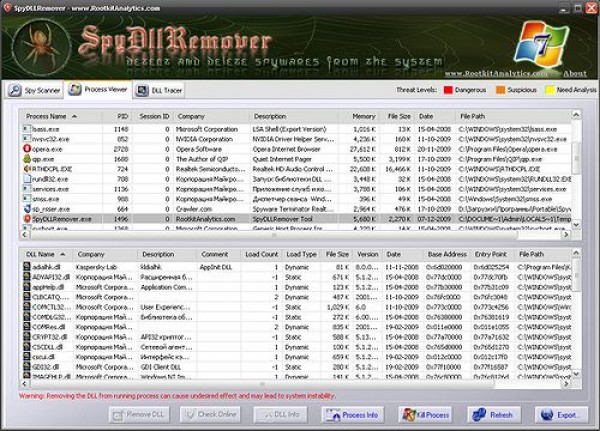Click the Check Online button
The width and height of the screenshot is (600, 431).
tap(210, 415)
